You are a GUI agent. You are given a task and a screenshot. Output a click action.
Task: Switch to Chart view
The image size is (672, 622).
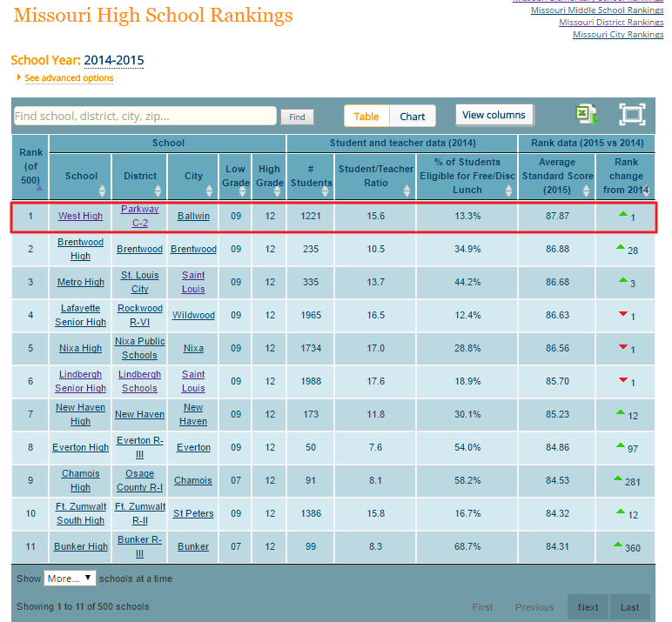pyautogui.click(x=413, y=117)
